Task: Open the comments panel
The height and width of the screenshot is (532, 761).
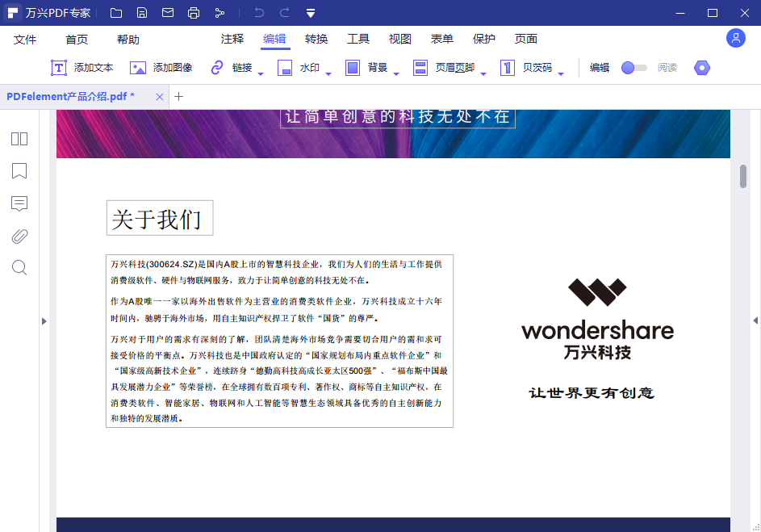Action: [x=19, y=203]
